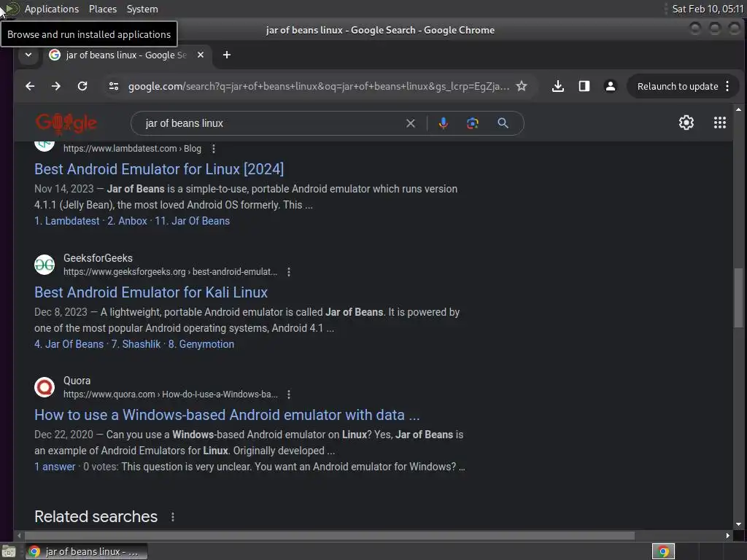Click the show desktop icon in bottom panel

coord(9,552)
